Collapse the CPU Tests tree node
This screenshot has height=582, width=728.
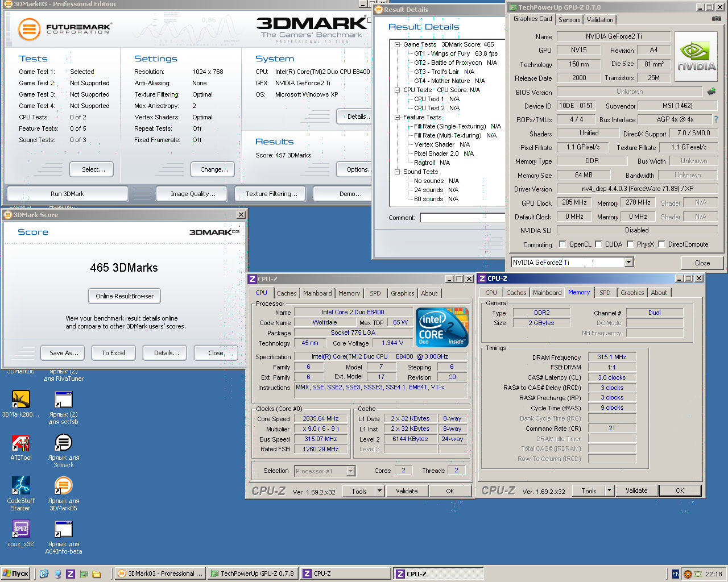[x=398, y=90]
